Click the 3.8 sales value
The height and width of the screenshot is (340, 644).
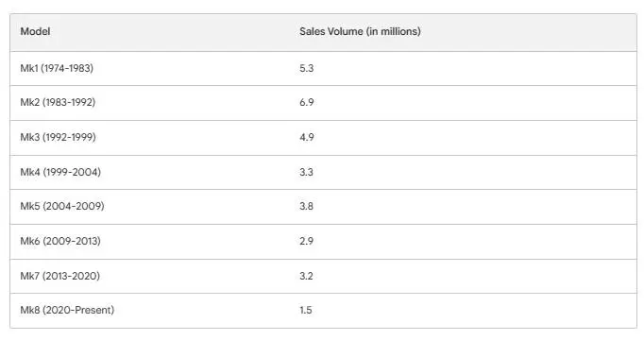coord(306,206)
